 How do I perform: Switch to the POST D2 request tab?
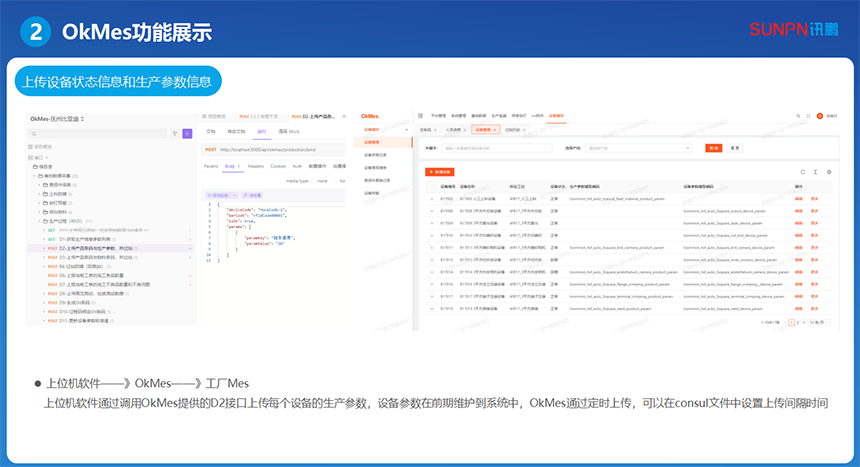[314, 116]
